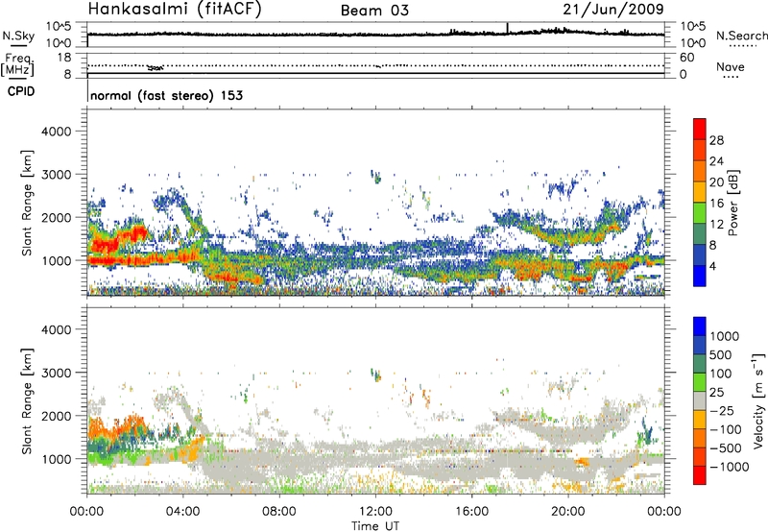The height and width of the screenshot is (532, 768).
Task: Click the "N.Search" legend label
Action: [x=742, y=36]
